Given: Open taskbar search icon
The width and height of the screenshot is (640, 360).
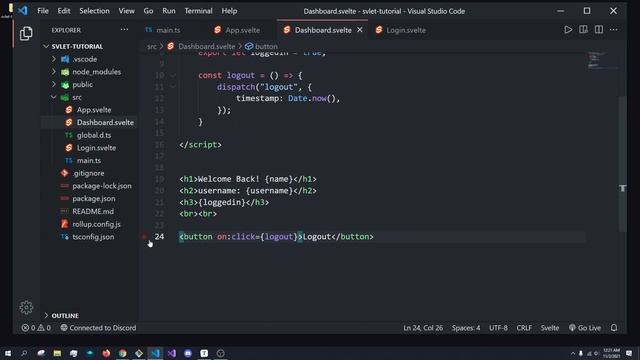Looking at the screenshot, I should tap(24, 353).
